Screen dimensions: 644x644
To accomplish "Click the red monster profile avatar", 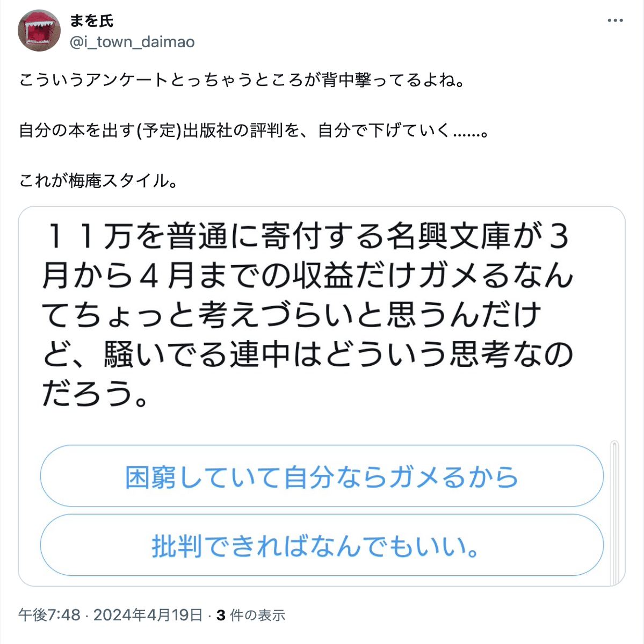I will [39, 31].
